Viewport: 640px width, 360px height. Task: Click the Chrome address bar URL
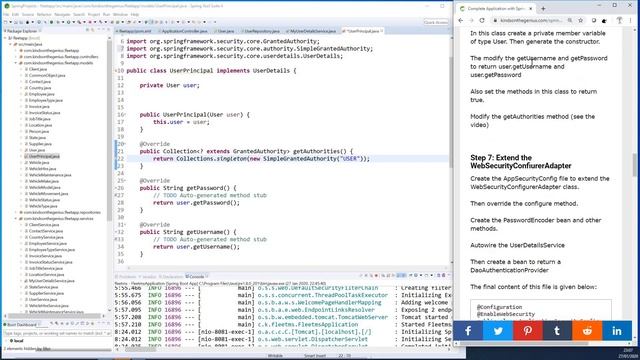[531, 20]
